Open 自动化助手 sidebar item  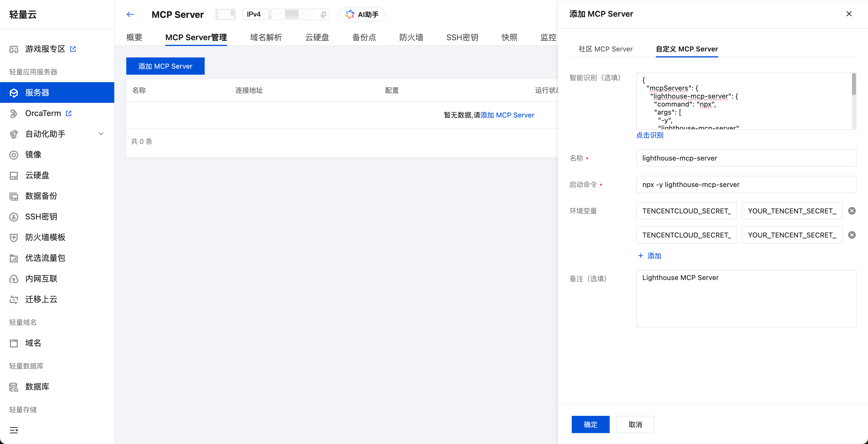click(x=45, y=134)
